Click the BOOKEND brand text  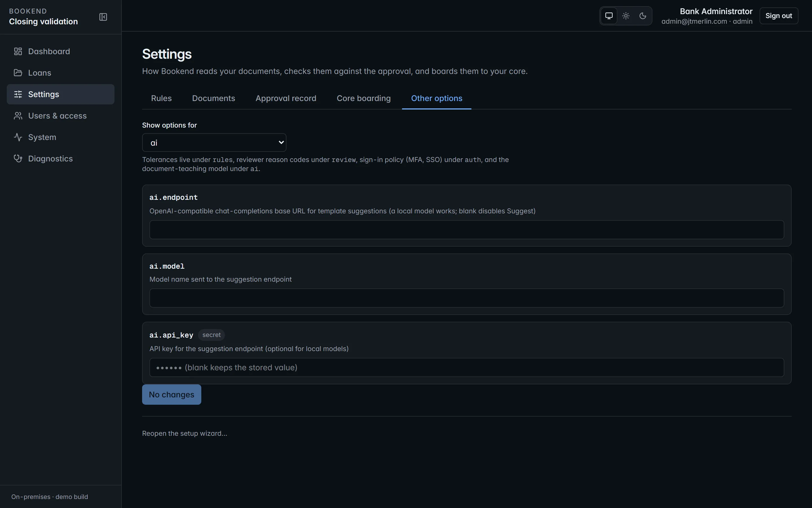pyautogui.click(x=28, y=11)
